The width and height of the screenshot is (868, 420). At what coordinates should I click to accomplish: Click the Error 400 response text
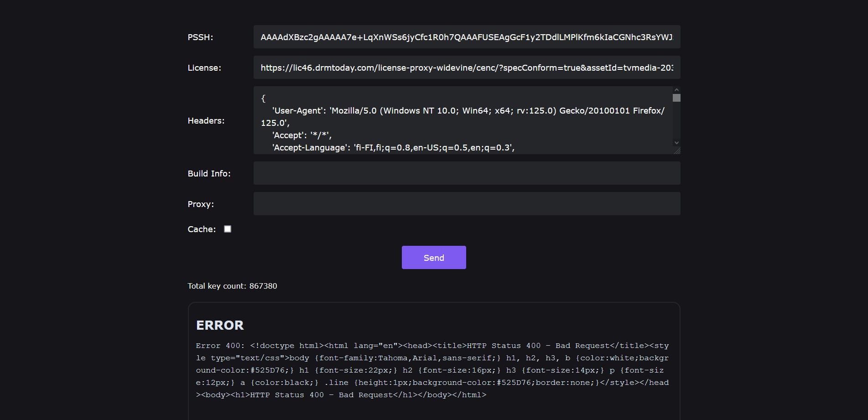pos(432,370)
